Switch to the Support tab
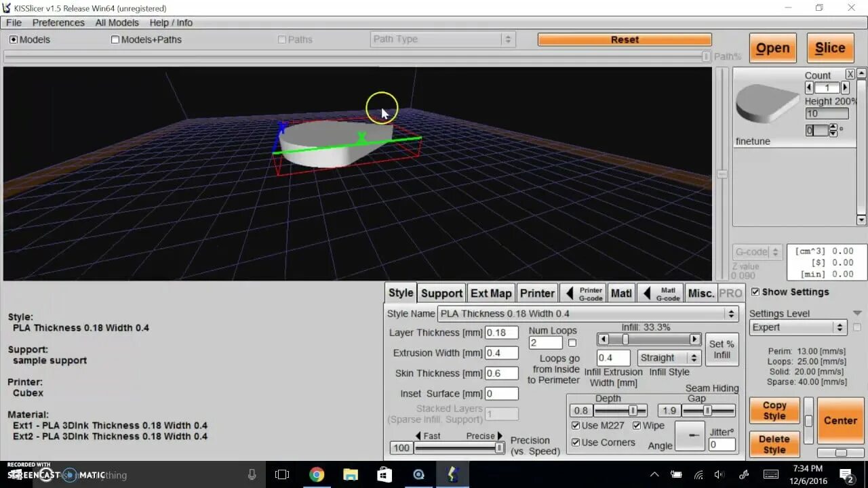868x488 pixels. (441, 293)
